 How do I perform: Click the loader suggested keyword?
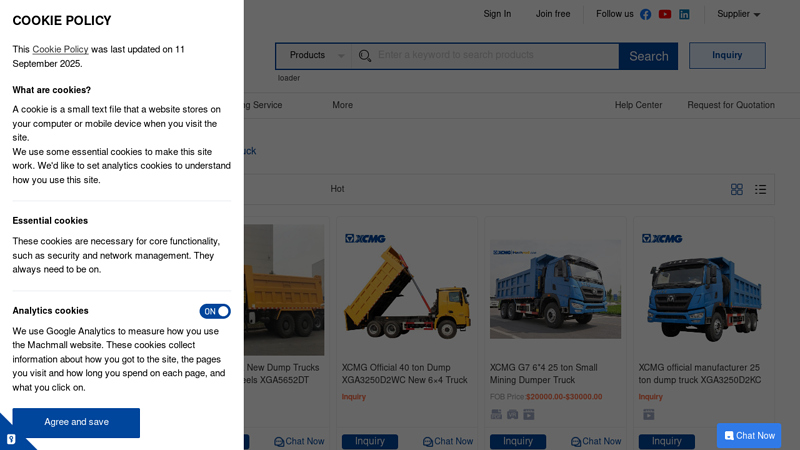tap(289, 78)
